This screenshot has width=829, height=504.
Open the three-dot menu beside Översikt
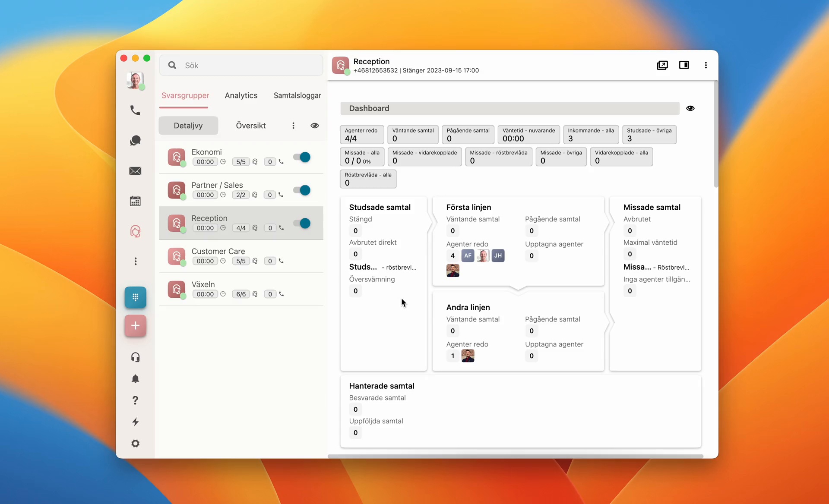pyautogui.click(x=293, y=126)
